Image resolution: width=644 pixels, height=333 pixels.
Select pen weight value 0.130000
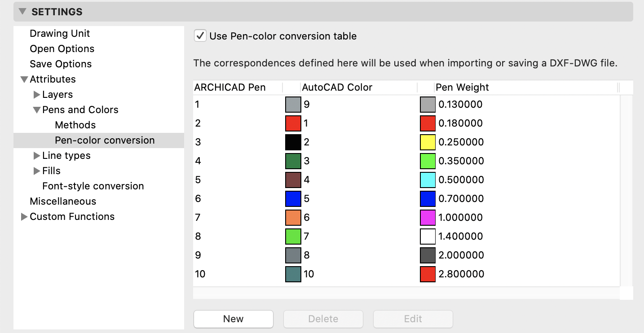coord(461,105)
